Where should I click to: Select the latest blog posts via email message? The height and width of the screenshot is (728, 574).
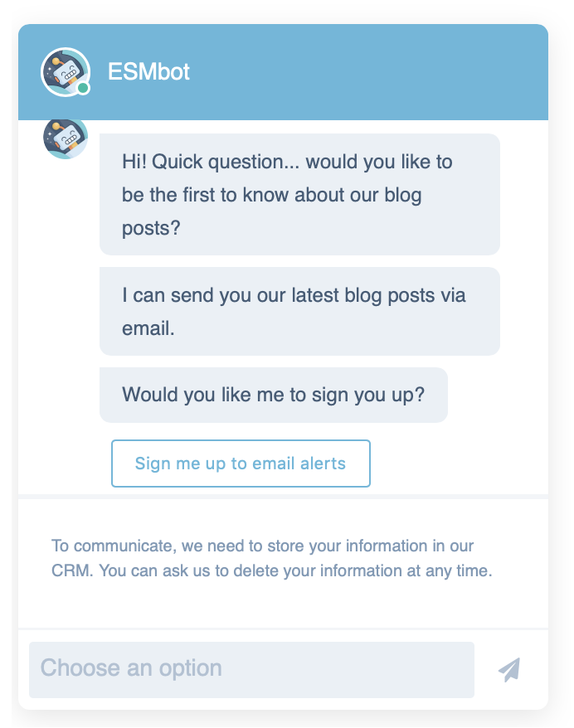(299, 311)
